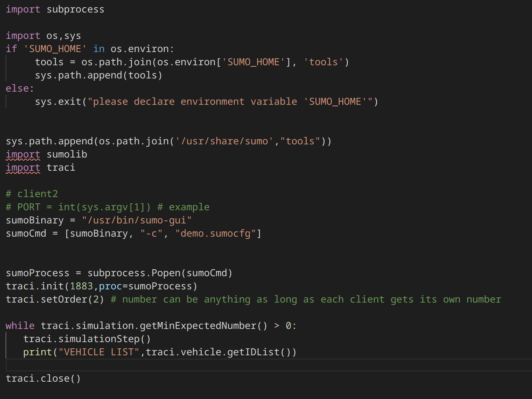Click the "VEHICLE LIST" string
The height and width of the screenshot is (399, 532).
tap(99, 352)
